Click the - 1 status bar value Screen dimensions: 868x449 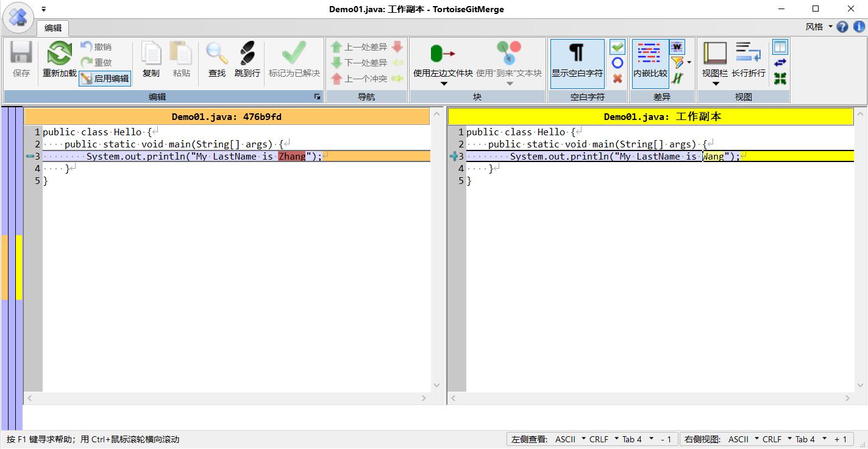click(x=666, y=439)
